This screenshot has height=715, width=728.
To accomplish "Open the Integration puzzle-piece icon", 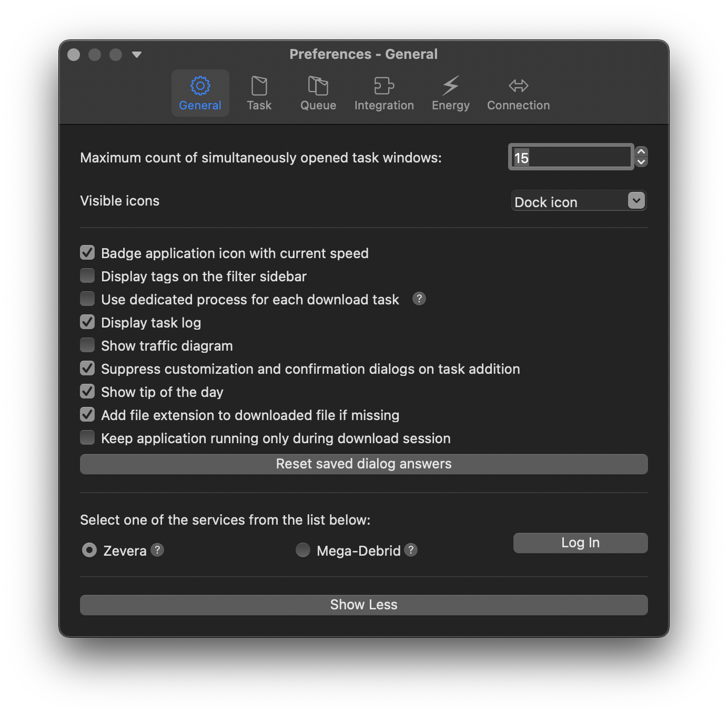I will [384, 86].
